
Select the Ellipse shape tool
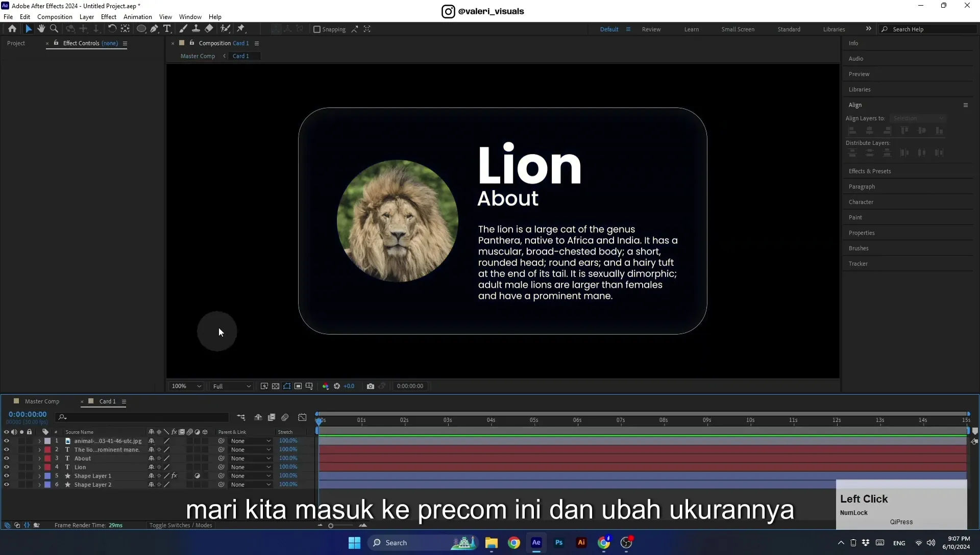coord(141,29)
